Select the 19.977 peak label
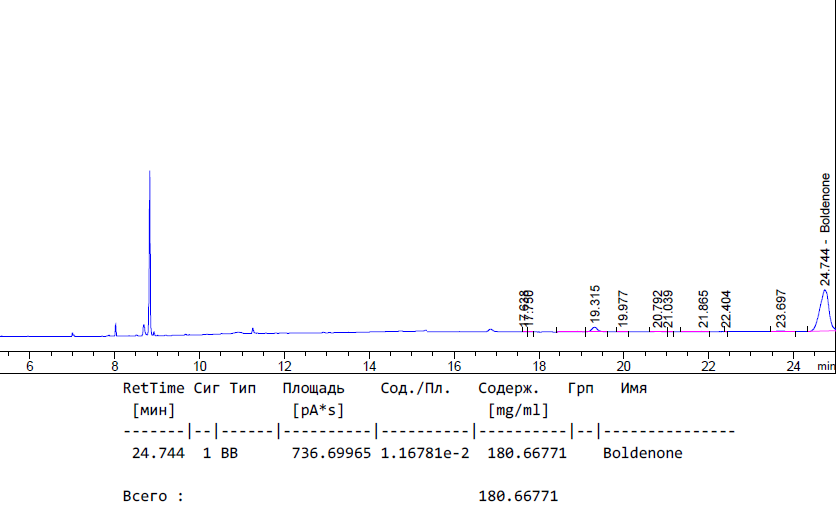The image size is (836, 507). [624, 309]
